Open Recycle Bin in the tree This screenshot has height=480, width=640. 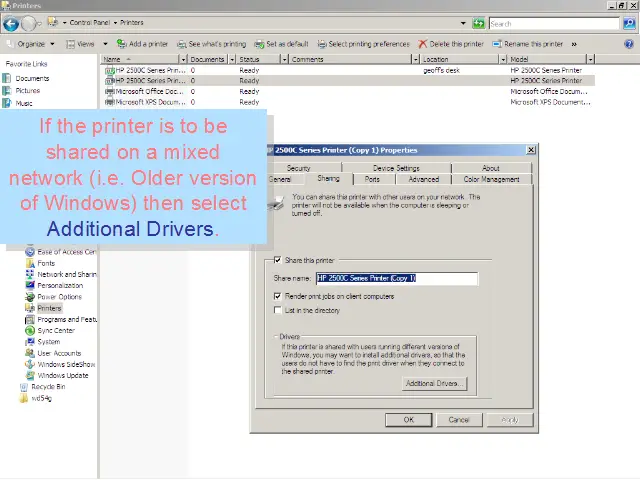tap(42, 387)
